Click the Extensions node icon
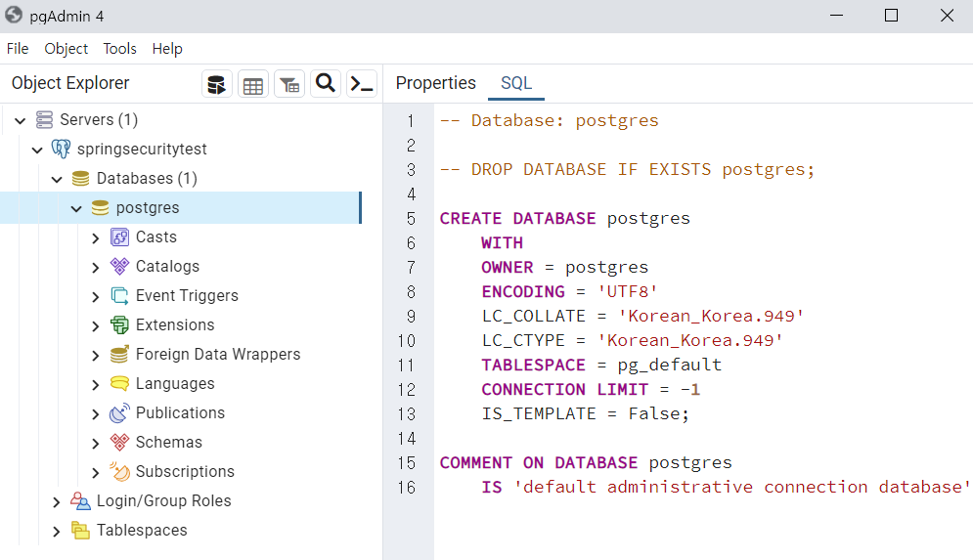 119,325
